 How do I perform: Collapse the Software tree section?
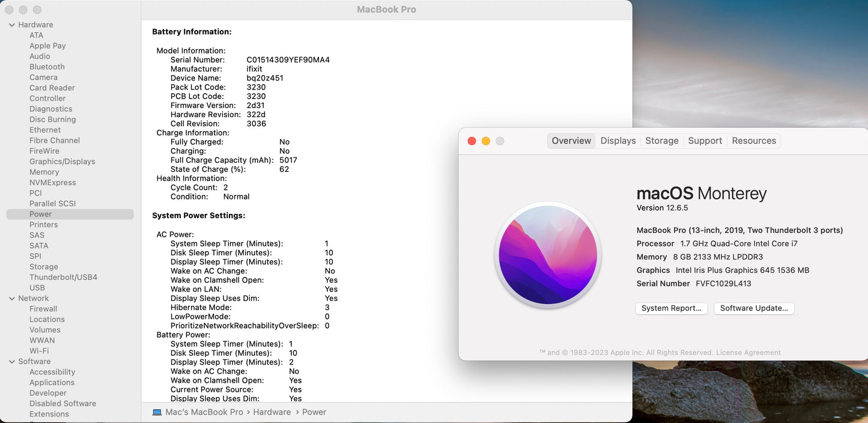(12, 362)
